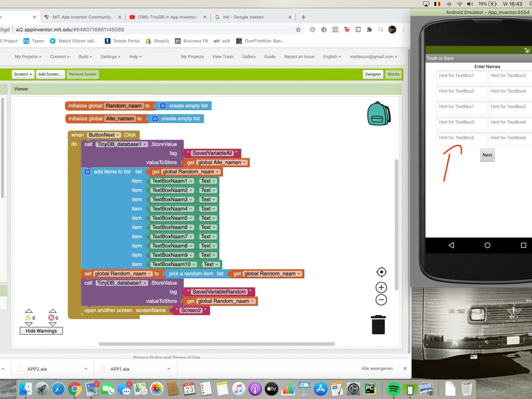Open the My Projects dropdown menu
Viewport: 532px width, 399px height.
tap(28, 57)
